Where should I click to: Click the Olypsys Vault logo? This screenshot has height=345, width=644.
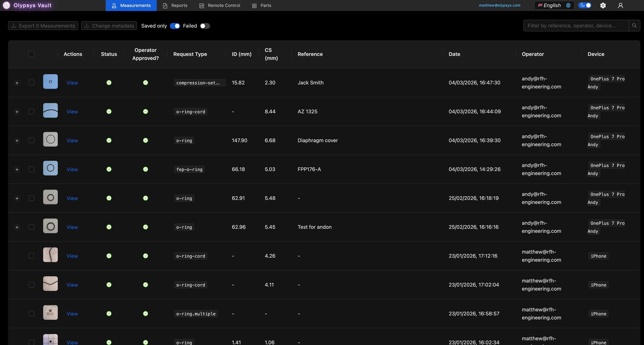pyautogui.click(x=27, y=5)
